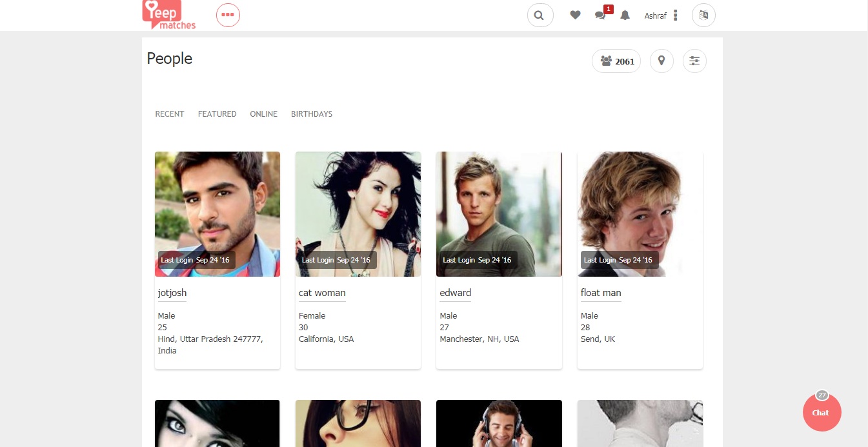Click 'Send, UK' location text
868x447 pixels.
tap(598, 339)
